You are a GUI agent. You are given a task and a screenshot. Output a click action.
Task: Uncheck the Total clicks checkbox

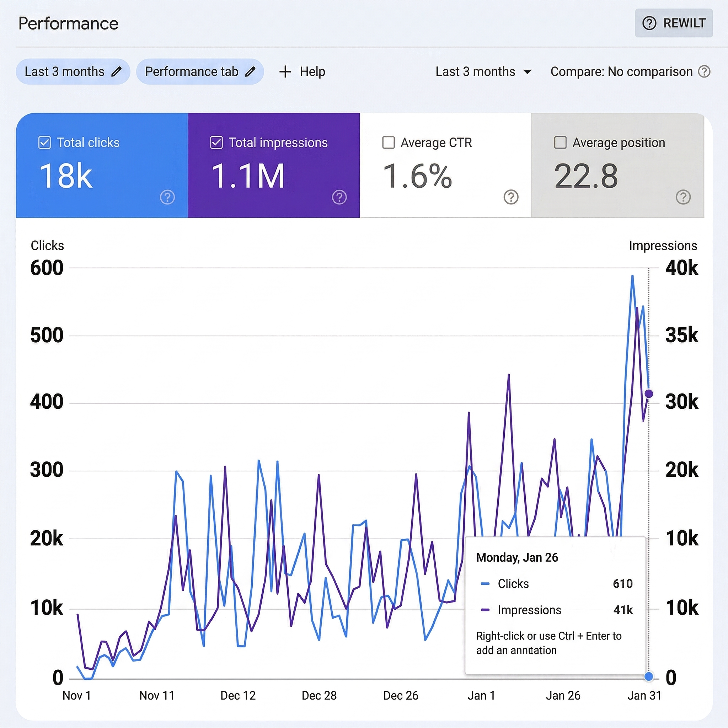point(44,143)
